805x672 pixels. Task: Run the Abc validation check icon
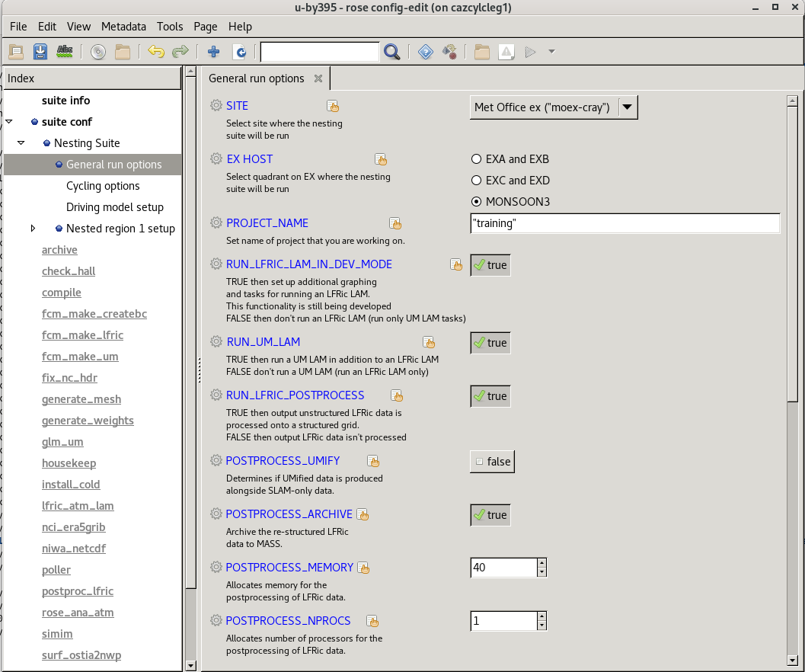(x=65, y=51)
